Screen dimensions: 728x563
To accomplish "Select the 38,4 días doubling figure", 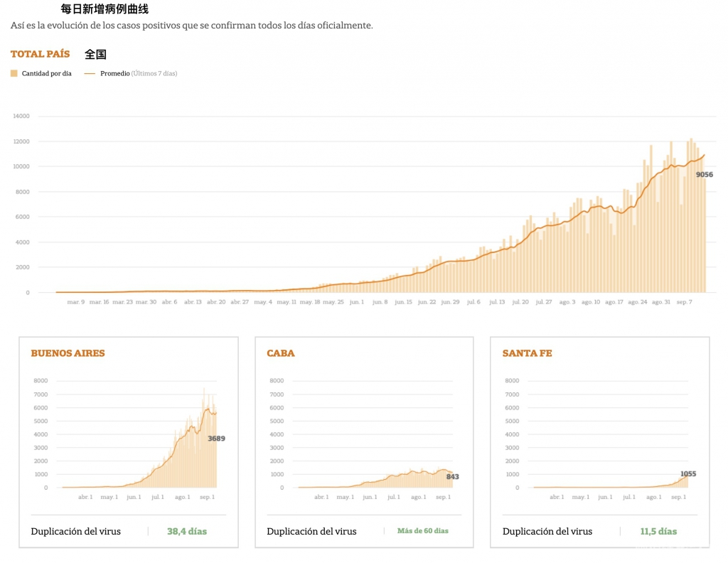I will 187,531.
